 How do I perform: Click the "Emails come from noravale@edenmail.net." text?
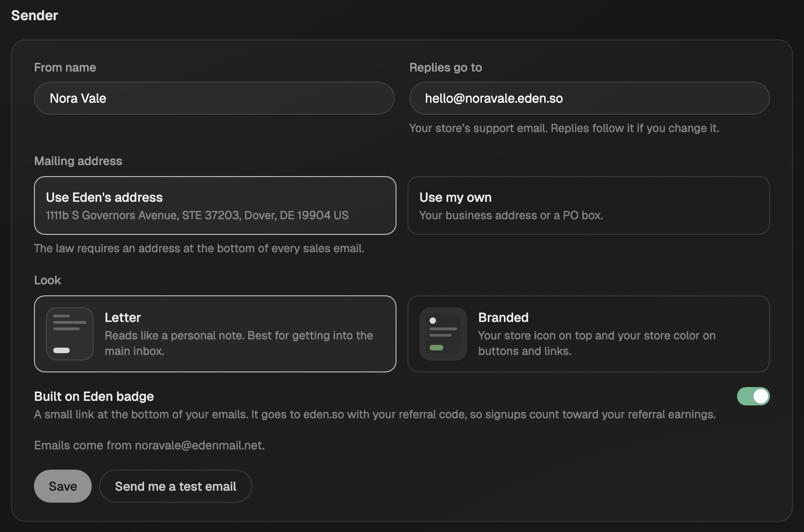pos(150,445)
